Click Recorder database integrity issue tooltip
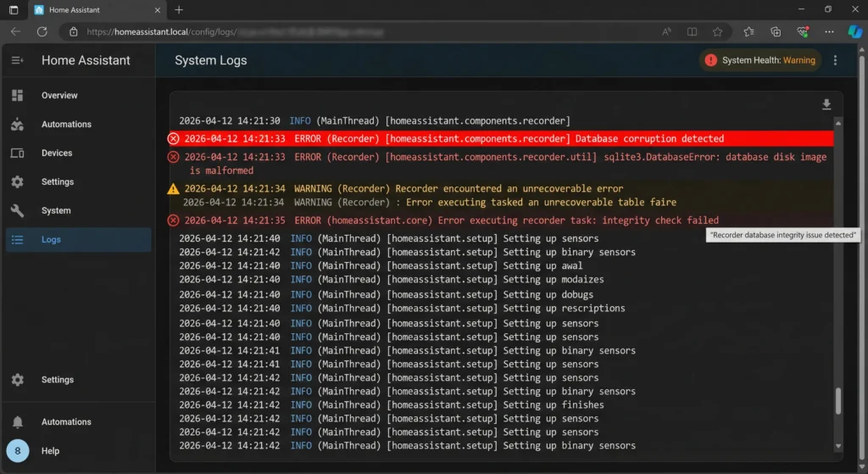 pyautogui.click(x=782, y=235)
